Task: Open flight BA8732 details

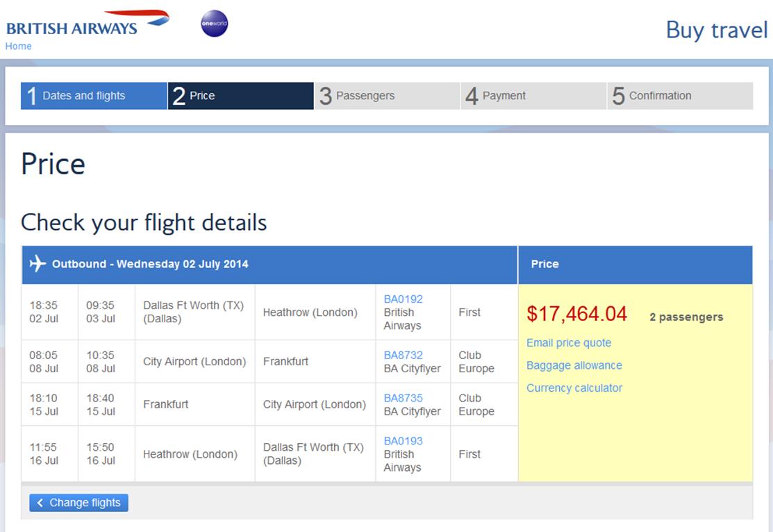Action: tap(403, 355)
